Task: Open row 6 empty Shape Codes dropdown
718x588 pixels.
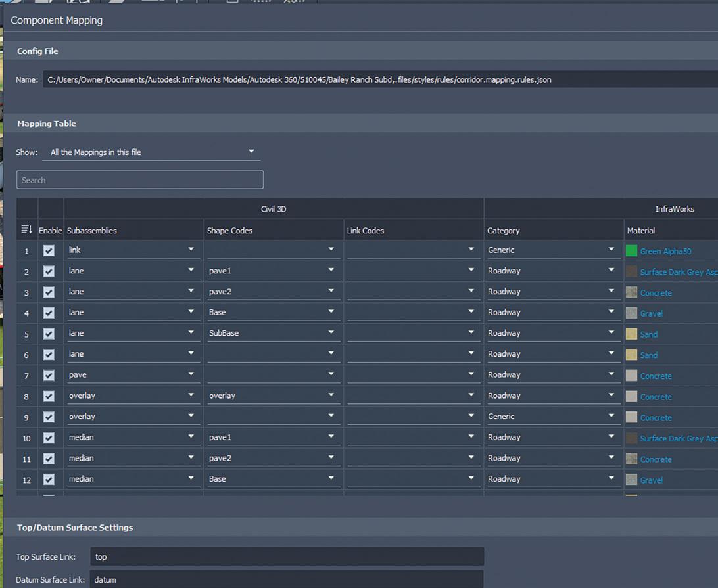Action: pyautogui.click(x=274, y=353)
